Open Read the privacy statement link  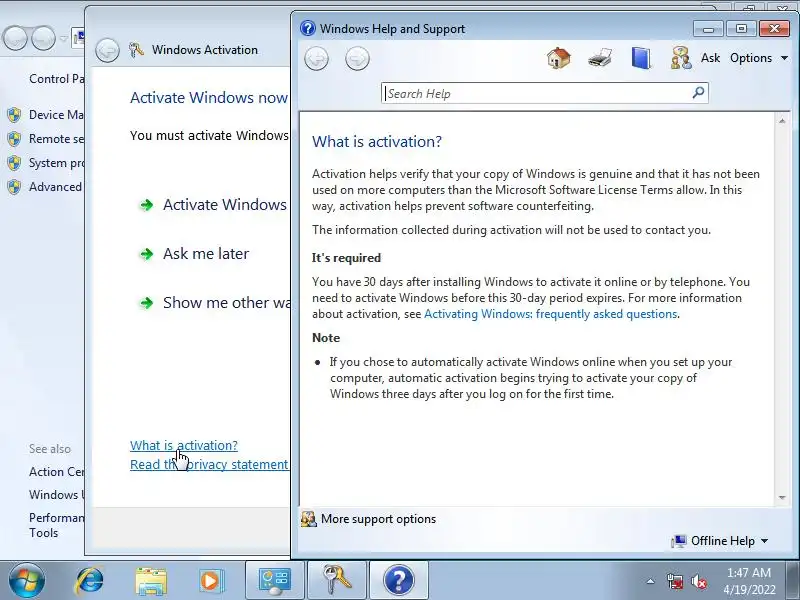209,464
